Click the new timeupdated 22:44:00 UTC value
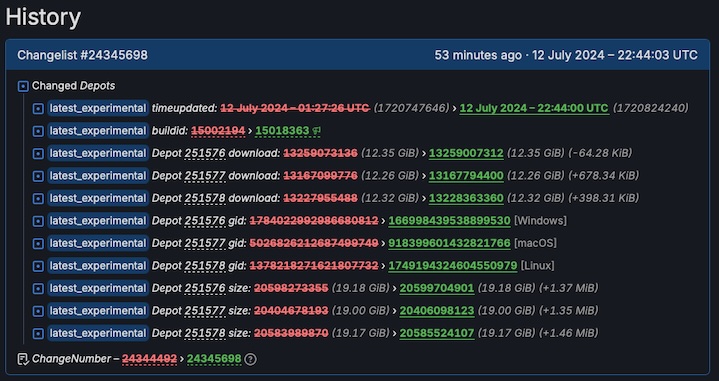The width and height of the screenshot is (719, 381). coord(534,109)
